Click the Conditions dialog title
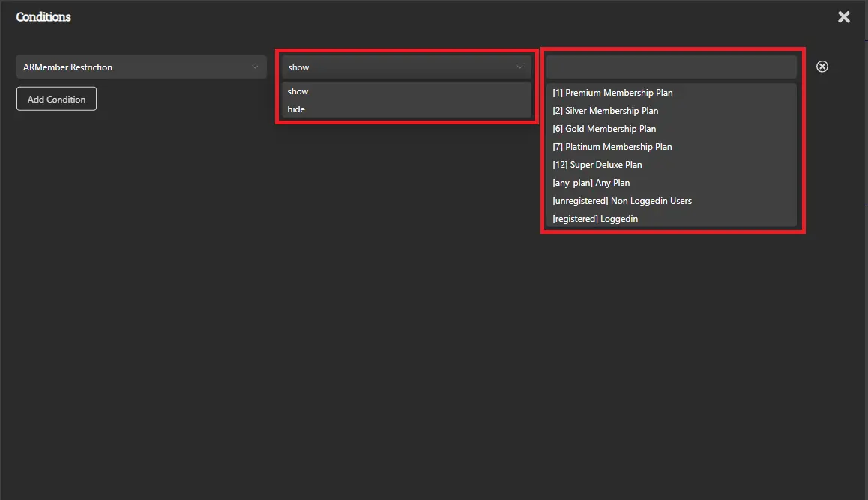The height and width of the screenshot is (500, 868). pyautogui.click(x=43, y=16)
